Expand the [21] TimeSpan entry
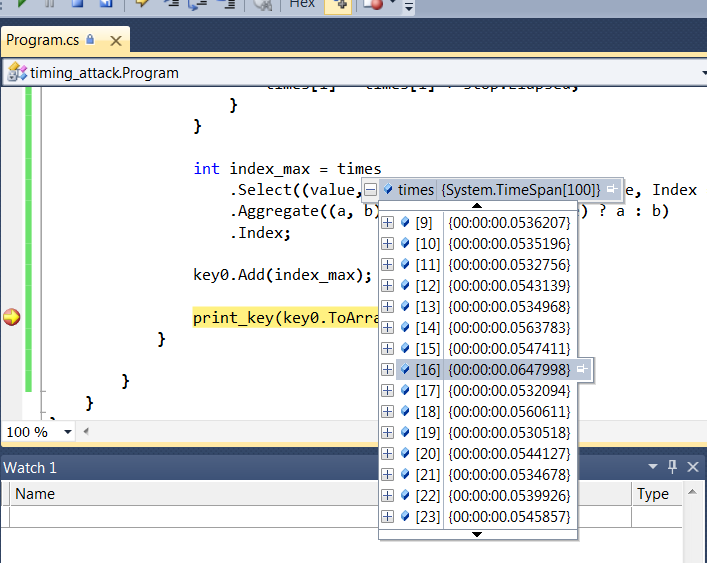Viewport: 707px width, 563px height. (387, 475)
